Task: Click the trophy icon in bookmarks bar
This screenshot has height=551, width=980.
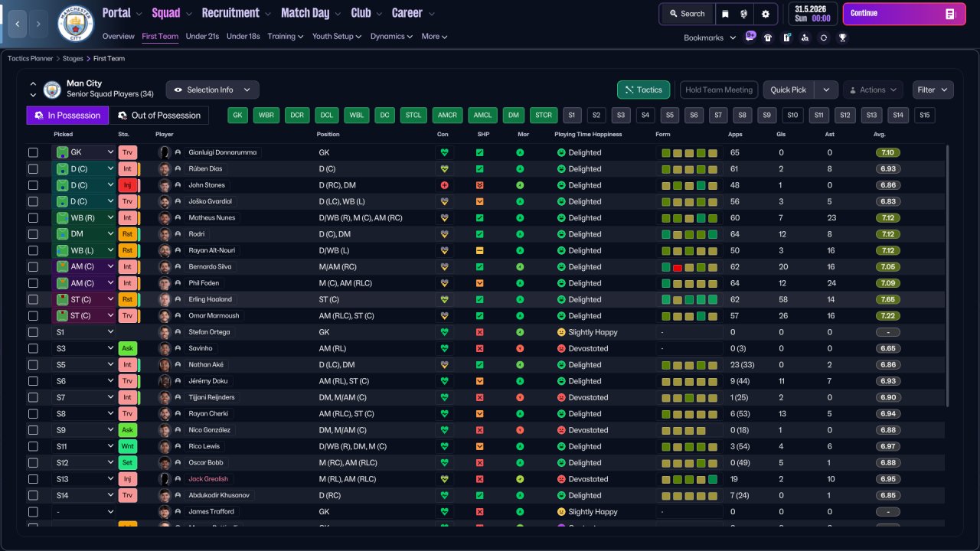Action: click(842, 37)
